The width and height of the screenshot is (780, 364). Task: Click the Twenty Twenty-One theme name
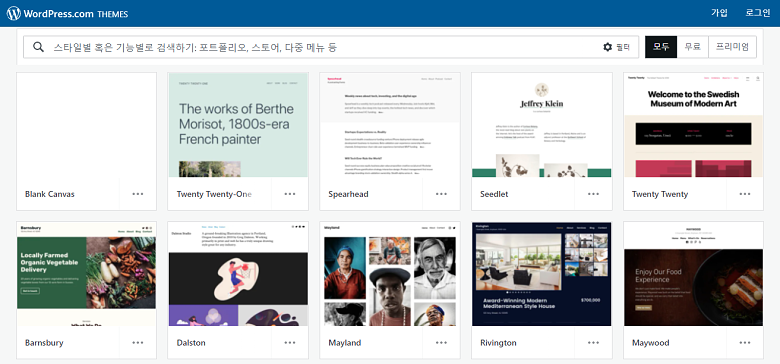coord(214,194)
